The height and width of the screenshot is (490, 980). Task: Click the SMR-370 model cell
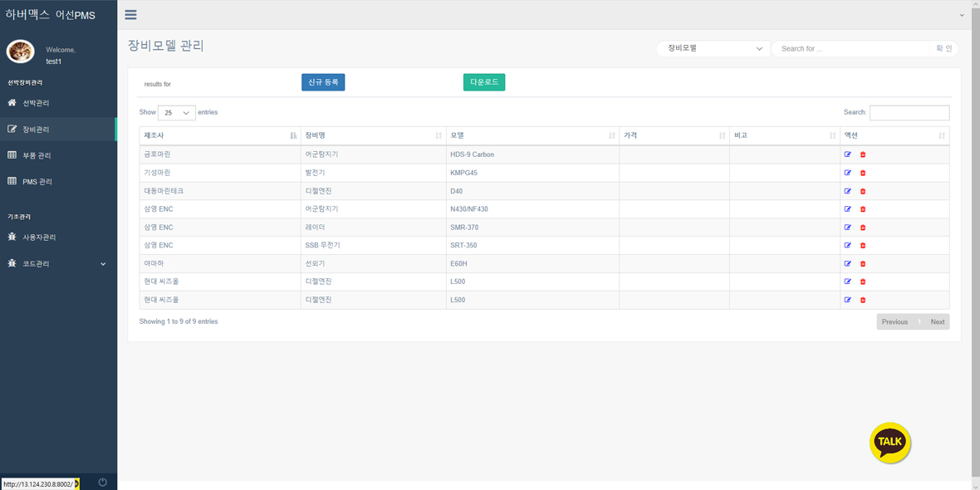(x=532, y=227)
